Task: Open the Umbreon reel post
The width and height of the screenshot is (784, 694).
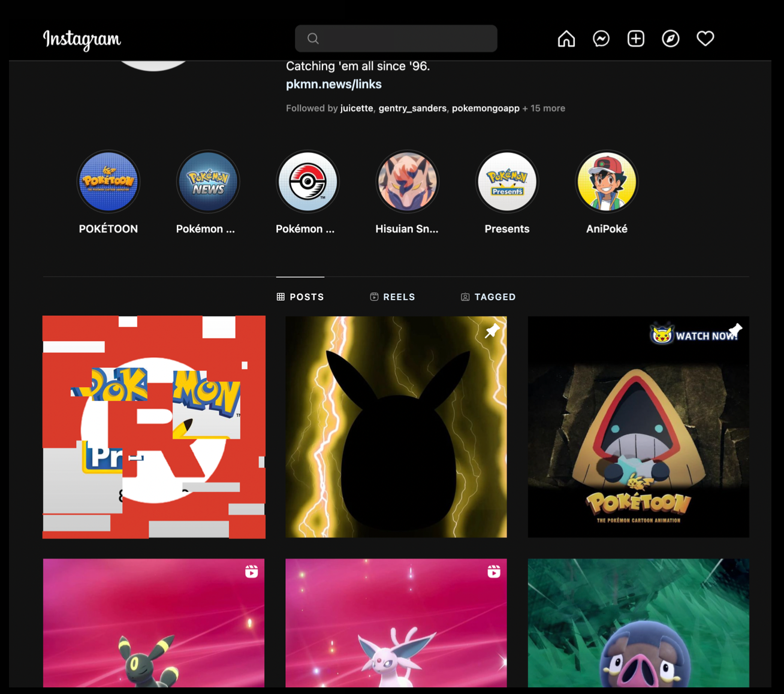Action: point(154,623)
